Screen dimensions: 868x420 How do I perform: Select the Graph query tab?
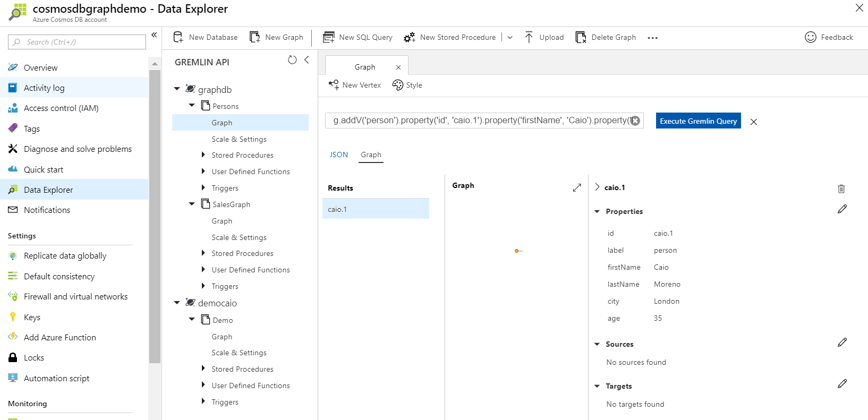point(365,67)
